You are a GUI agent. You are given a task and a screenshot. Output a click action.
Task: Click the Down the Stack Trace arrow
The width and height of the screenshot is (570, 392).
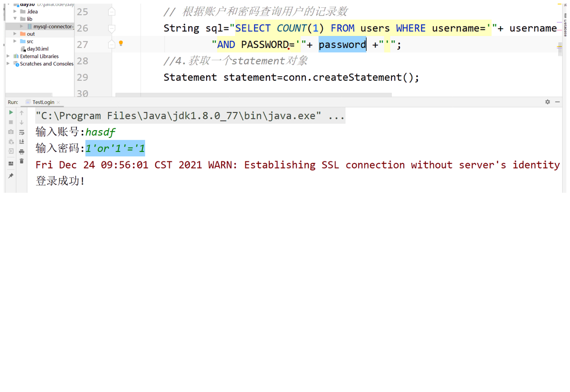click(x=21, y=122)
